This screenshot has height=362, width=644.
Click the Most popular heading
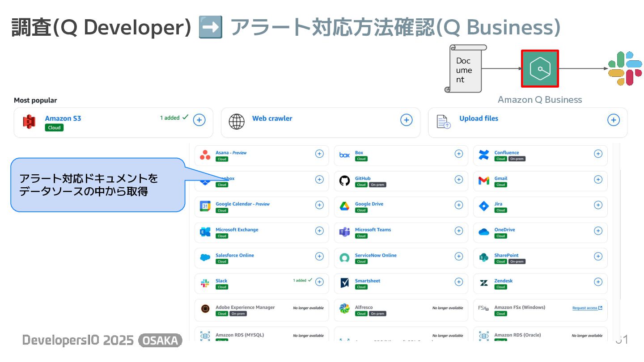tap(35, 101)
